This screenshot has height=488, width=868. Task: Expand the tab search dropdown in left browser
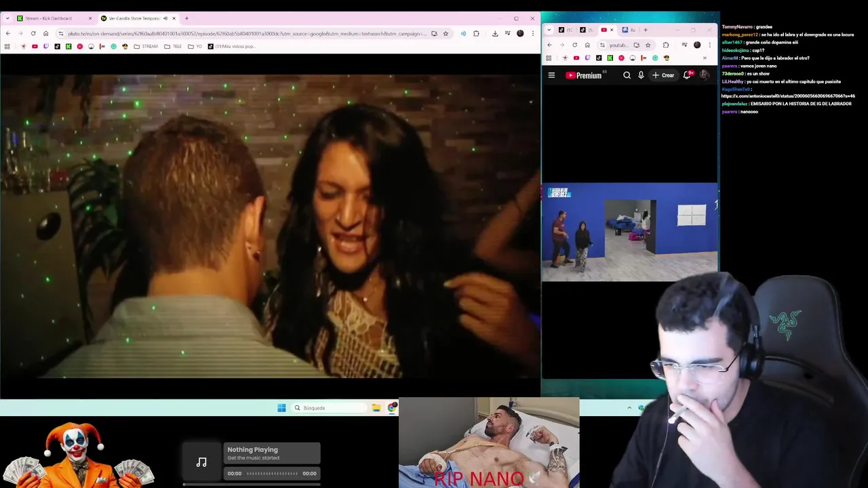click(7, 18)
